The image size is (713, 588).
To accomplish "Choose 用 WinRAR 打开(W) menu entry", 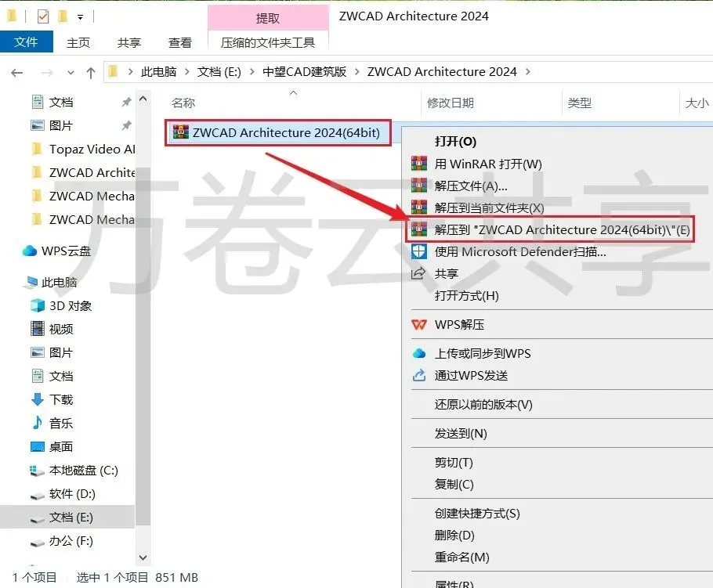I will tap(488, 164).
